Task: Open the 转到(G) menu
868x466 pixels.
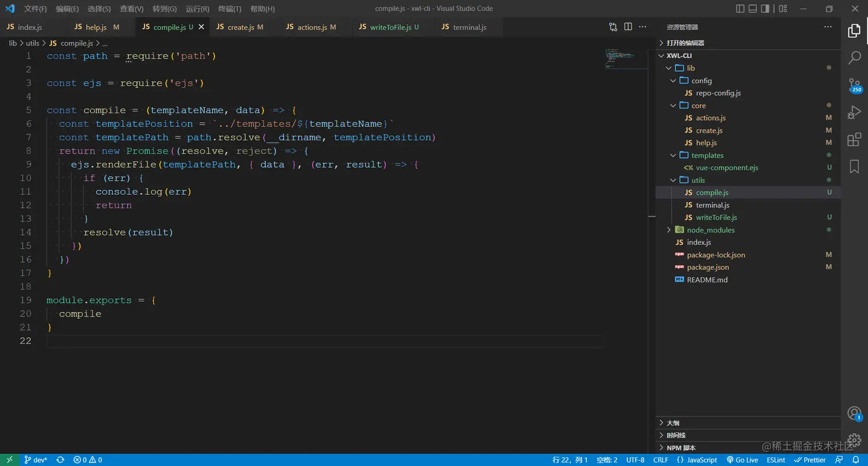Action: pos(165,9)
